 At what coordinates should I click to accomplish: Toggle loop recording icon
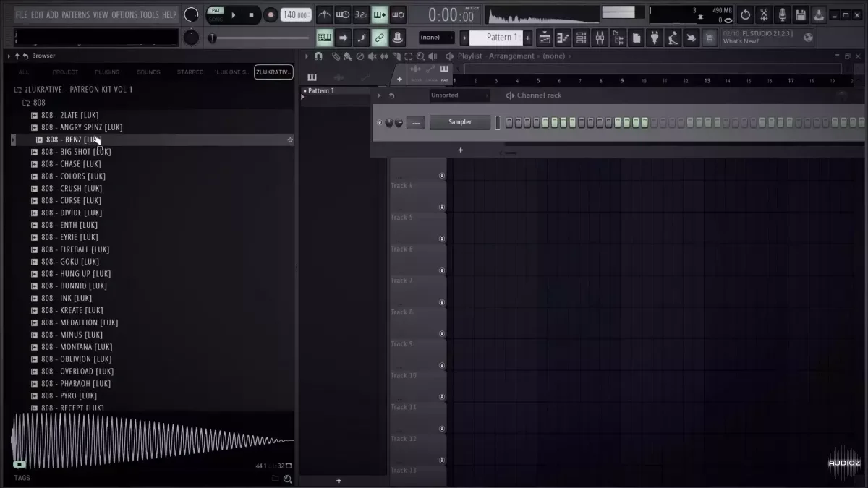coord(398,14)
